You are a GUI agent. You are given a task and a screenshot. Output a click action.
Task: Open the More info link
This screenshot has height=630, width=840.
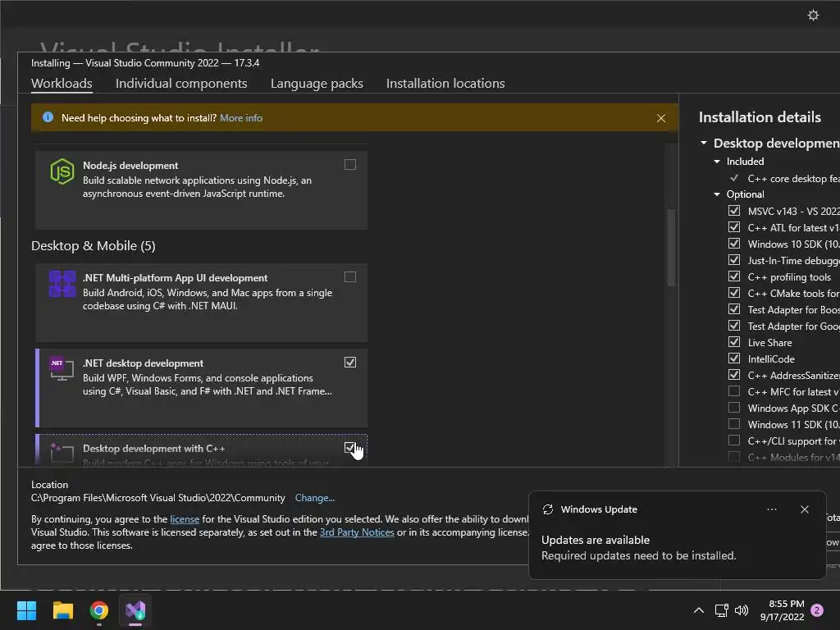point(241,118)
